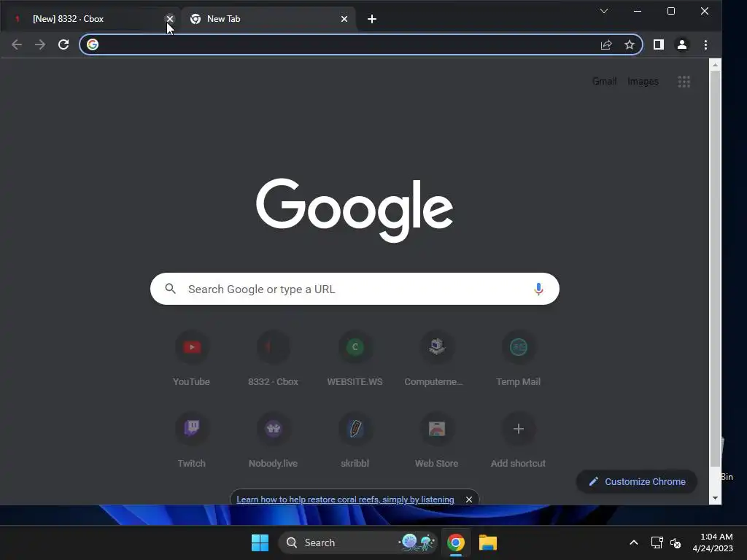Open the Images link
This screenshot has height=560, width=747.
click(643, 82)
